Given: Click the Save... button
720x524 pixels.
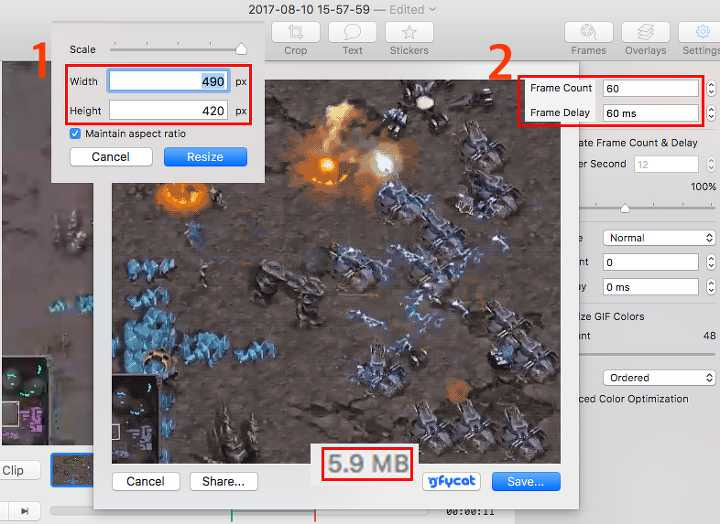Looking at the screenshot, I should click(x=526, y=481).
